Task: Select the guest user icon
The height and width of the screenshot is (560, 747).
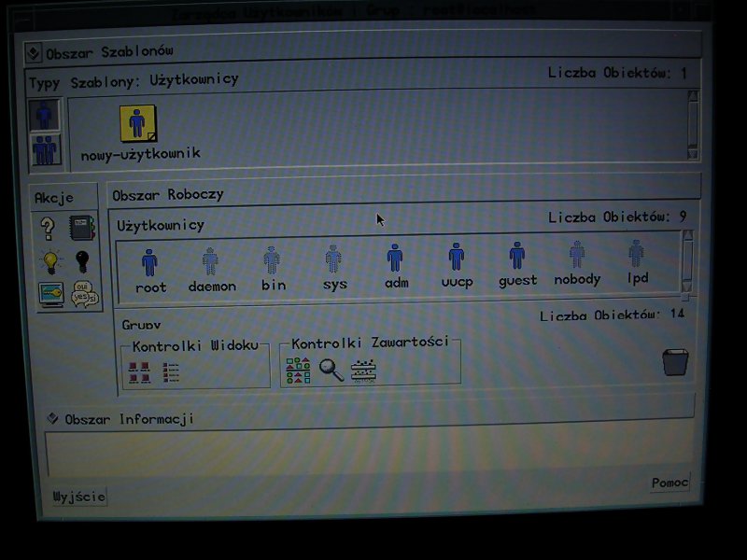Action: 516,257
